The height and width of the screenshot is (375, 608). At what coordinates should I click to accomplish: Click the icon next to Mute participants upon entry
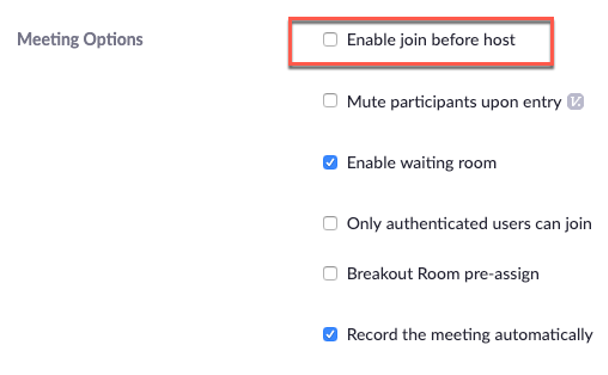(575, 102)
